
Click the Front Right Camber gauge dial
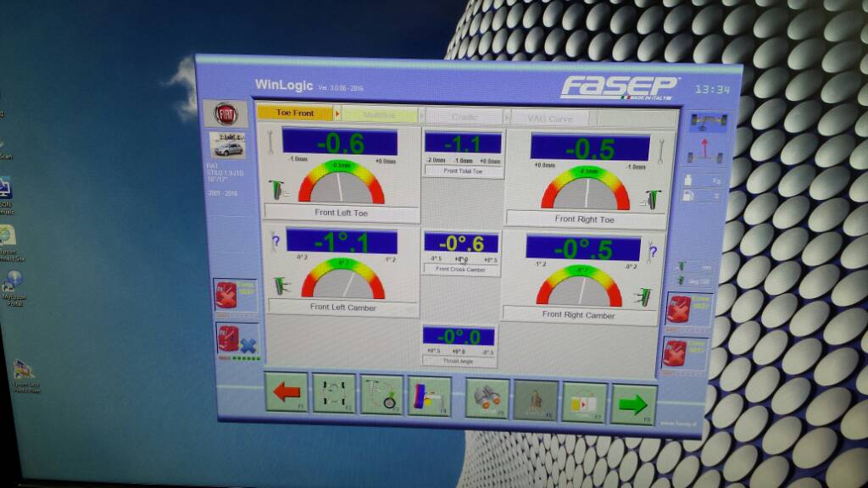579,286
